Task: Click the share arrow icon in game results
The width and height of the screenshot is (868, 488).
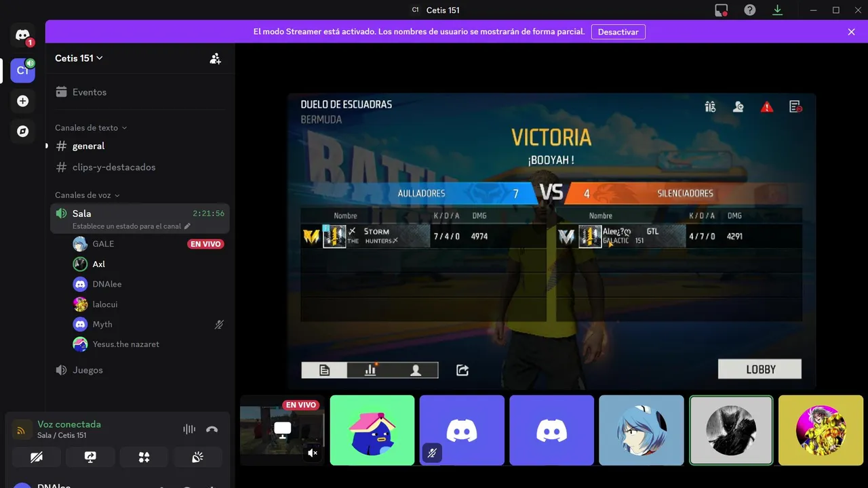Action: point(462,370)
